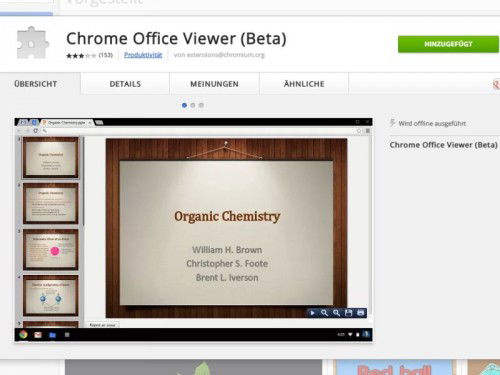Viewport: 500px width, 375px height.
Task: Click the star rating of the extension
Action: point(81,56)
